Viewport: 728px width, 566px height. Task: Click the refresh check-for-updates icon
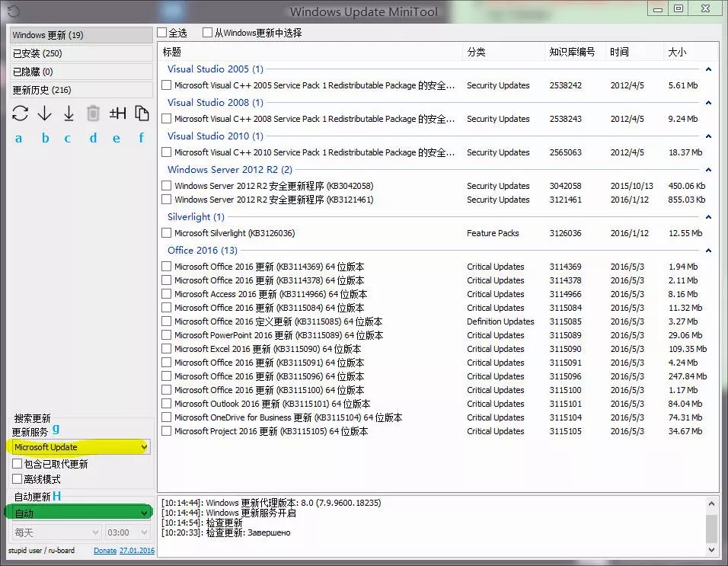coord(20,114)
